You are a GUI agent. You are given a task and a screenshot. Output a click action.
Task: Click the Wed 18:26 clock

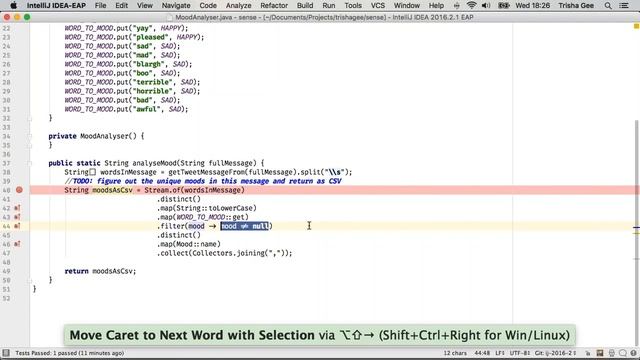532,5
